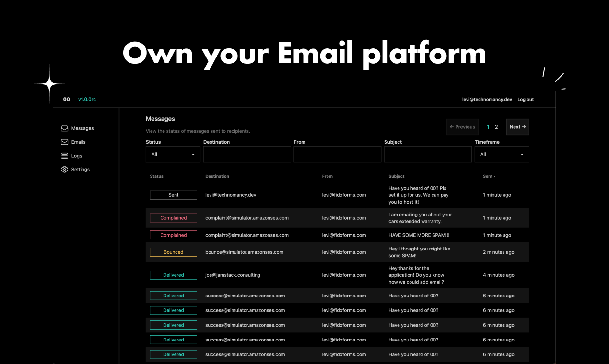This screenshot has width=609, height=364.
Task: Click the Sent status badge
Action: tap(173, 195)
